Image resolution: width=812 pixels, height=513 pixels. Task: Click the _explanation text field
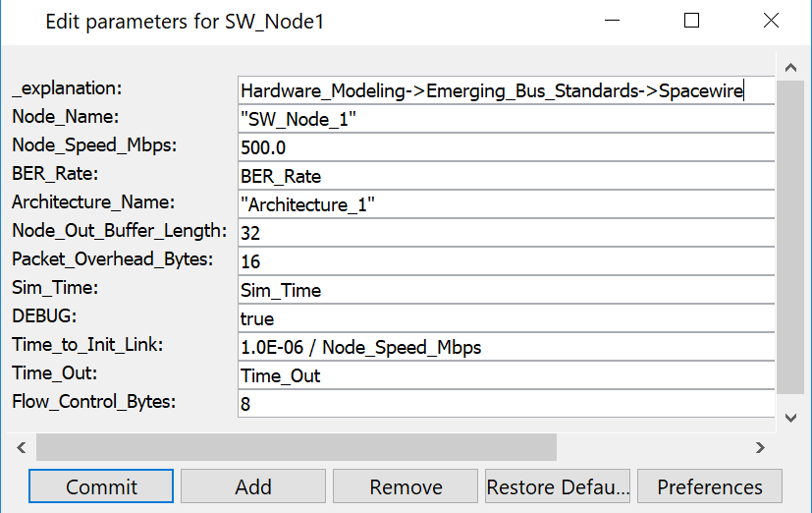[506, 90]
